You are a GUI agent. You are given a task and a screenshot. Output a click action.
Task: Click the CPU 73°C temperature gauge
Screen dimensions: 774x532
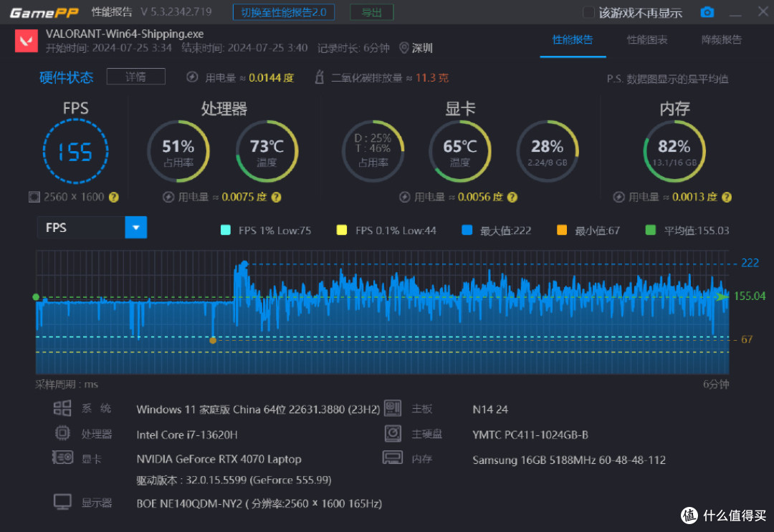pos(267,151)
